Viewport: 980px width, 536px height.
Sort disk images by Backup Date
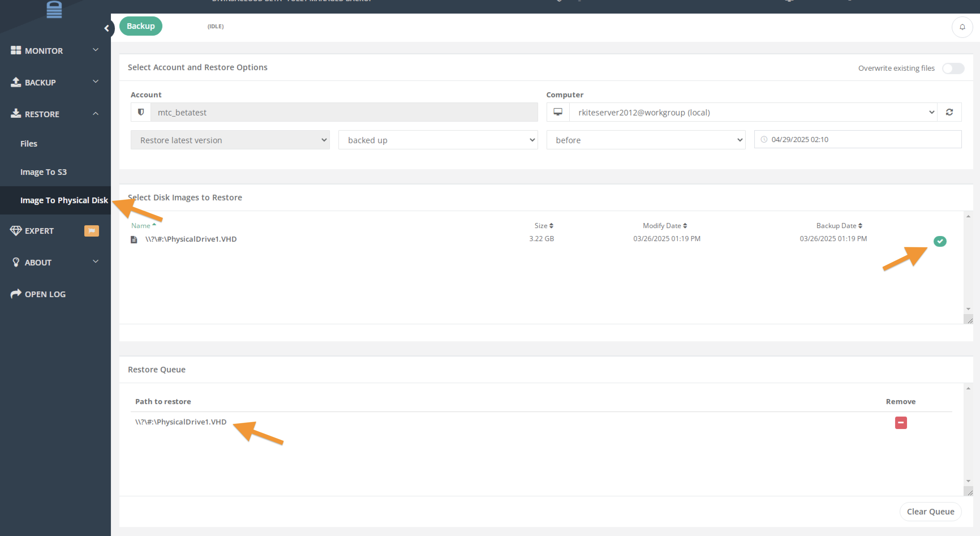pos(839,225)
